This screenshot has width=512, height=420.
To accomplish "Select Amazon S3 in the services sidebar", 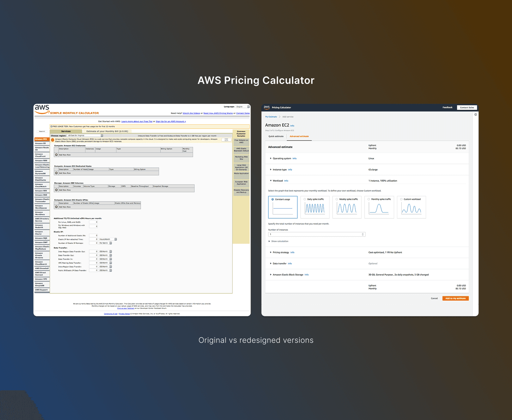I will click(x=42, y=143).
